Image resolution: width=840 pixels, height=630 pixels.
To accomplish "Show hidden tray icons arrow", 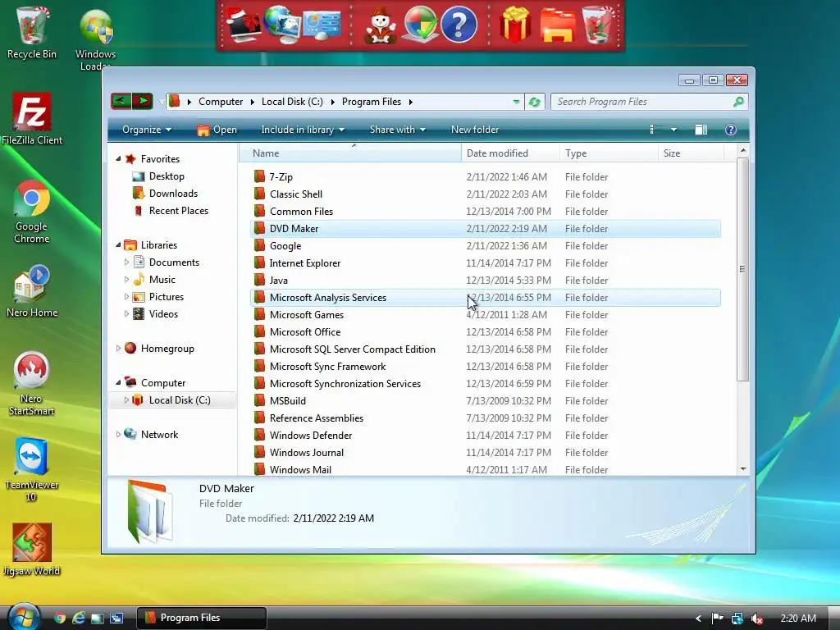I will tap(698, 619).
